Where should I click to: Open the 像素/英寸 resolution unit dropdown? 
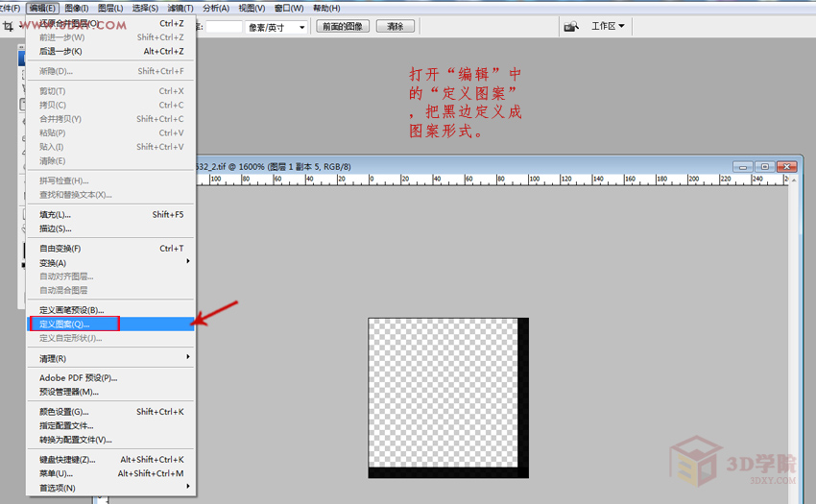point(276,27)
